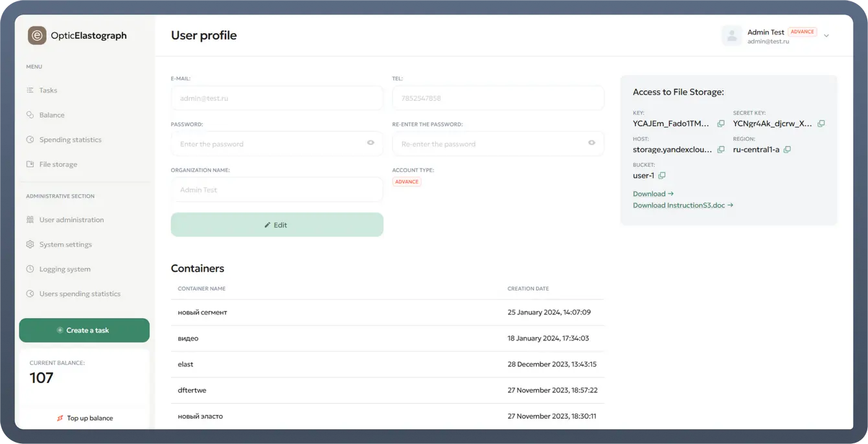The image size is (868, 444).
Task: Click the Admin Test avatar icon
Action: (732, 36)
